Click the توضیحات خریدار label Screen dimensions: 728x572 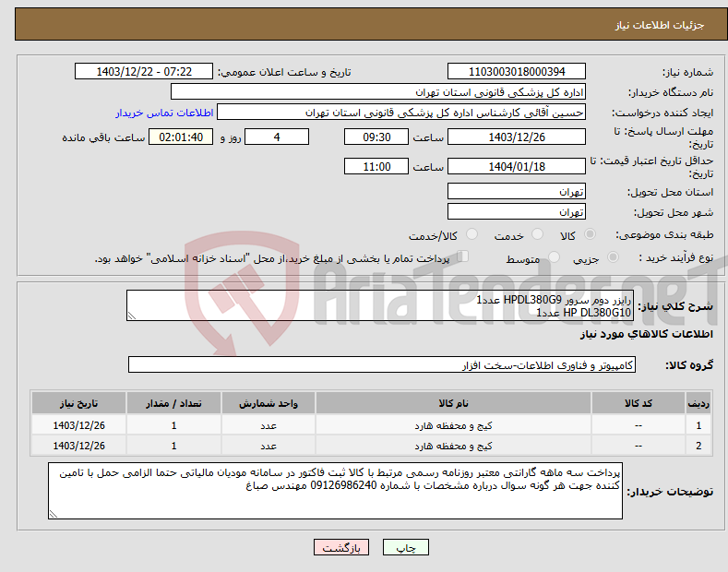tap(670, 492)
